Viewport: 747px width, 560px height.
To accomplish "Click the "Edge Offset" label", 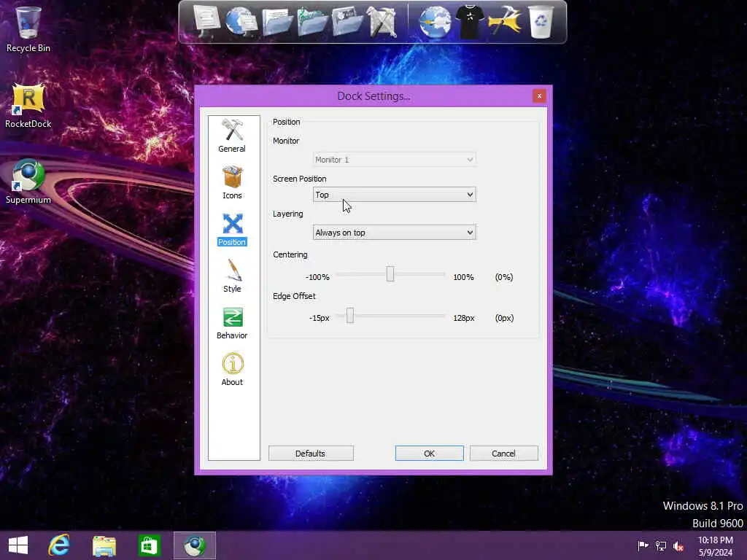I will click(x=294, y=296).
